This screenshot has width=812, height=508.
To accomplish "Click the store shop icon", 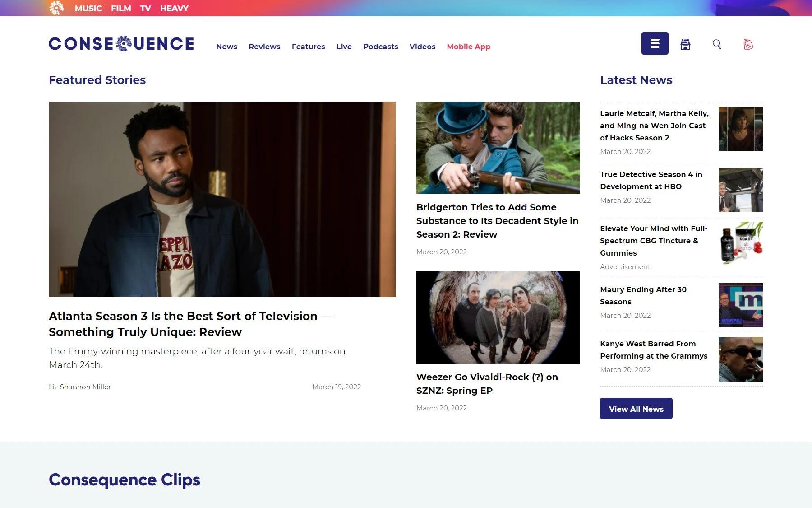I will [685, 44].
